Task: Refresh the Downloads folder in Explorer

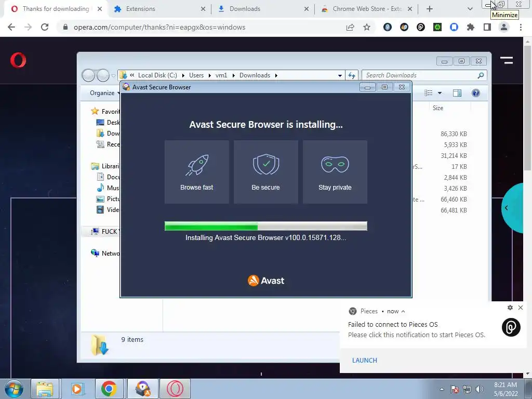Action: click(352, 75)
